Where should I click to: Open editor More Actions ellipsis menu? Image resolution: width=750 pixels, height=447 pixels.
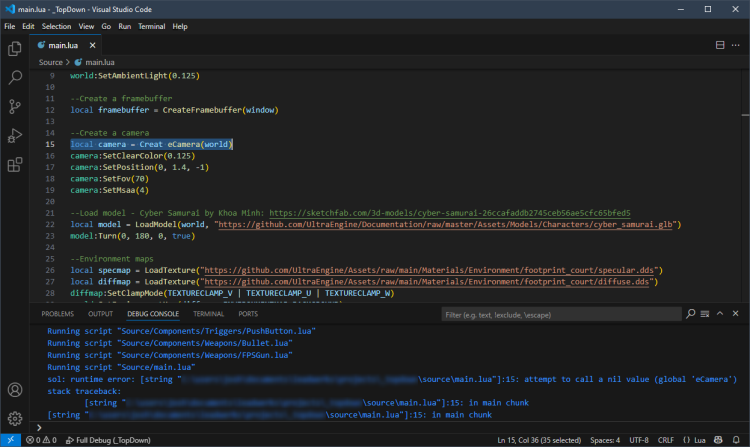pos(738,46)
